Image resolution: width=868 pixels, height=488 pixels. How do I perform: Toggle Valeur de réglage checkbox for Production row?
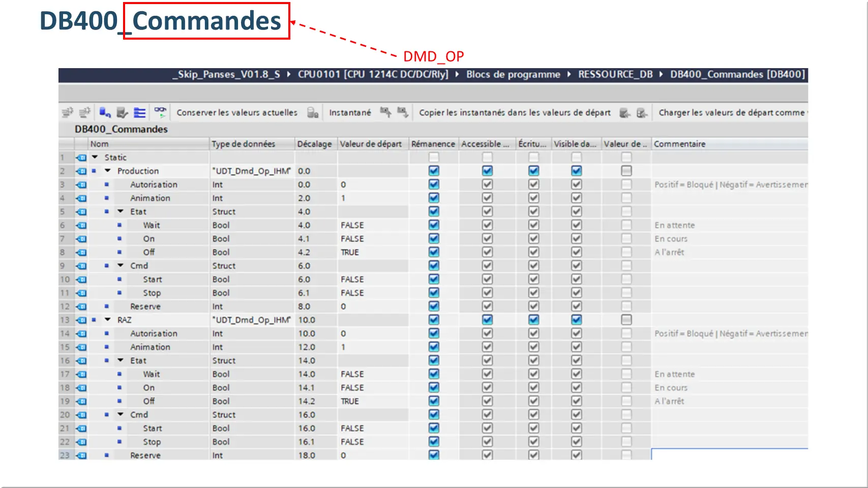click(x=626, y=171)
